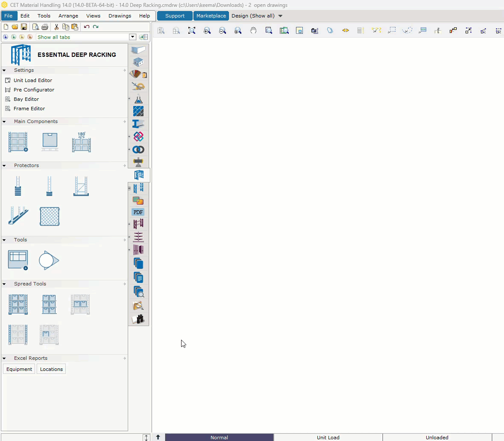This screenshot has width=504, height=441.
Task: Open the Bay Editor setting
Action: click(x=26, y=99)
